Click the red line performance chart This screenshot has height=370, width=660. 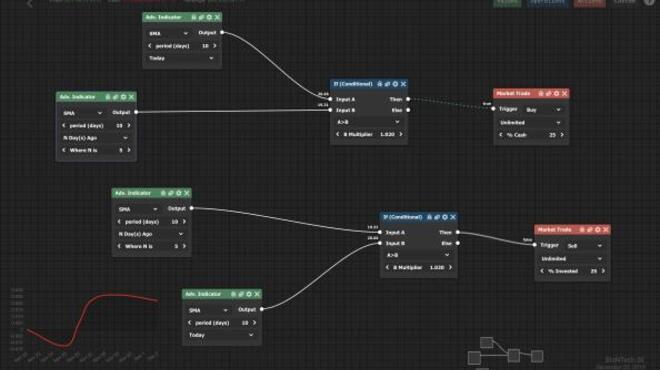(84, 324)
